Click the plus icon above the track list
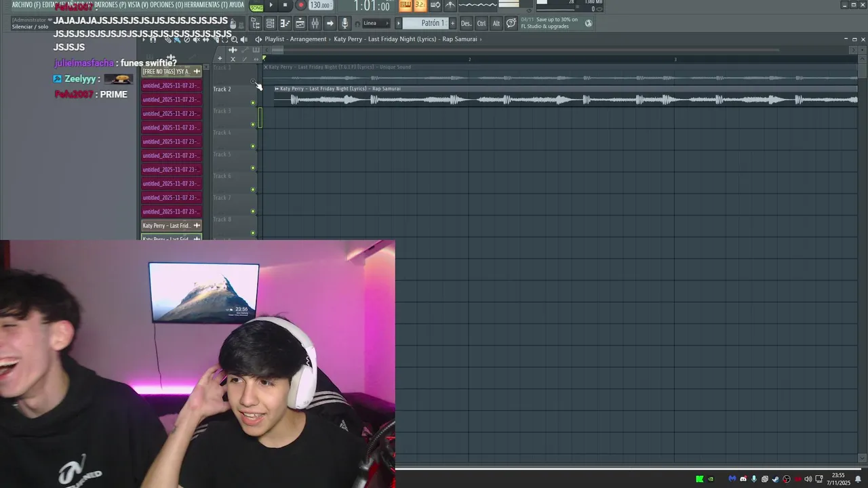Image resolution: width=868 pixels, height=488 pixels. click(x=220, y=59)
